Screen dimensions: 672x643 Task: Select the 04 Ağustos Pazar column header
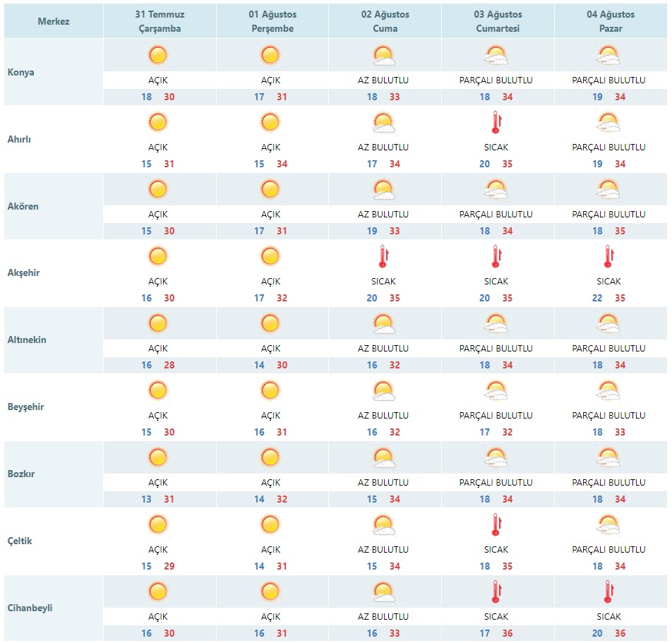point(611,21)
